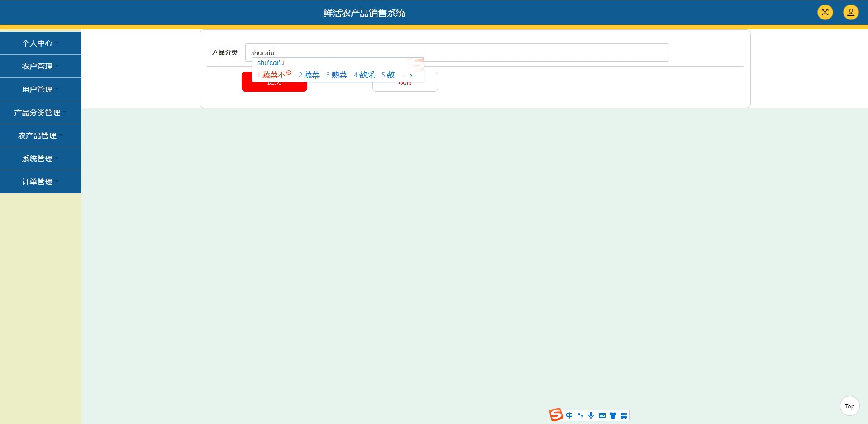
Task: Go to next page of IME candidates
Action: tap(411, 76)
